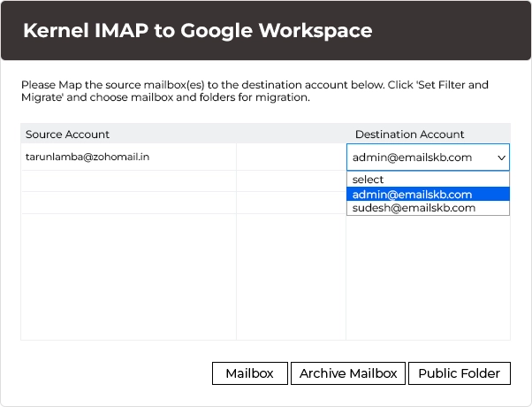Screen dimensions: 532x407
Task: Pick admin@emailskb.com highlighted dropdown option
Action: 428,195
